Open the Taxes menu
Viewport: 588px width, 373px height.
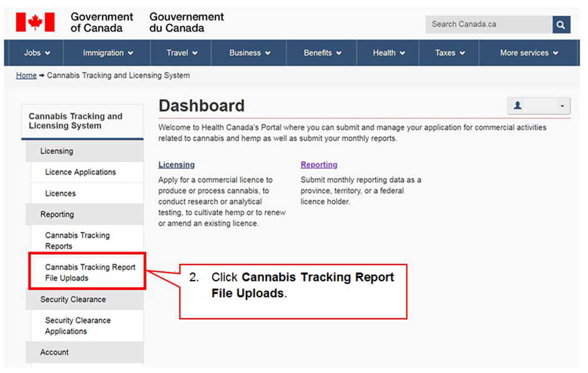coord(450,53)
